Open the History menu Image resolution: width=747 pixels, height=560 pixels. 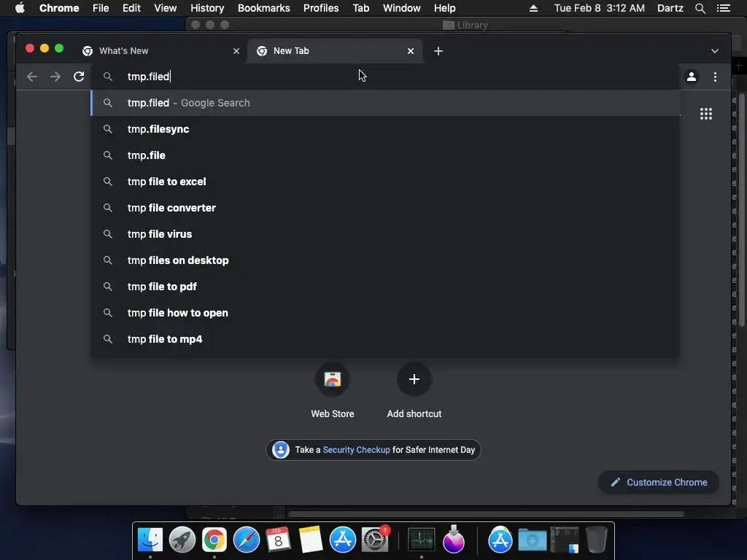coord(207,8)
